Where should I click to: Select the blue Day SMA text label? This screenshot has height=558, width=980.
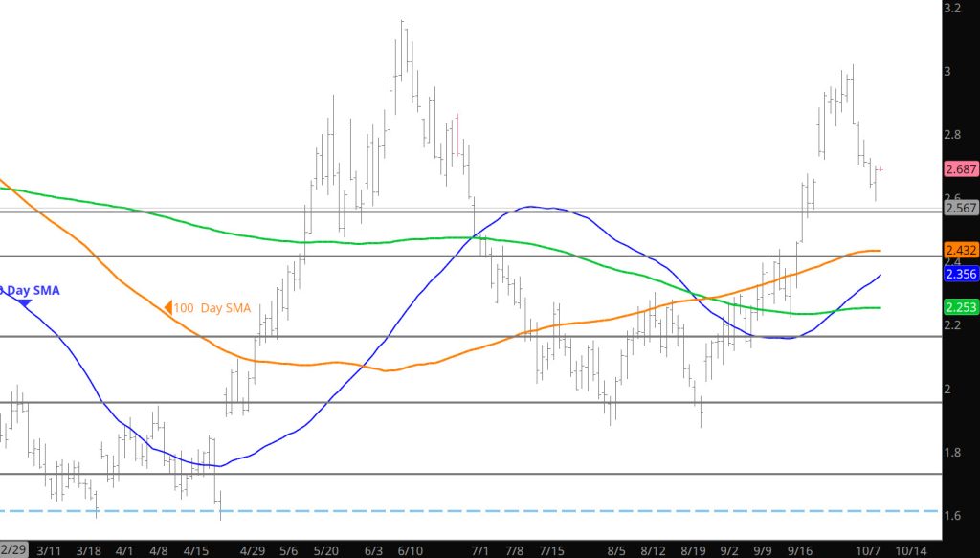point(27,288)
